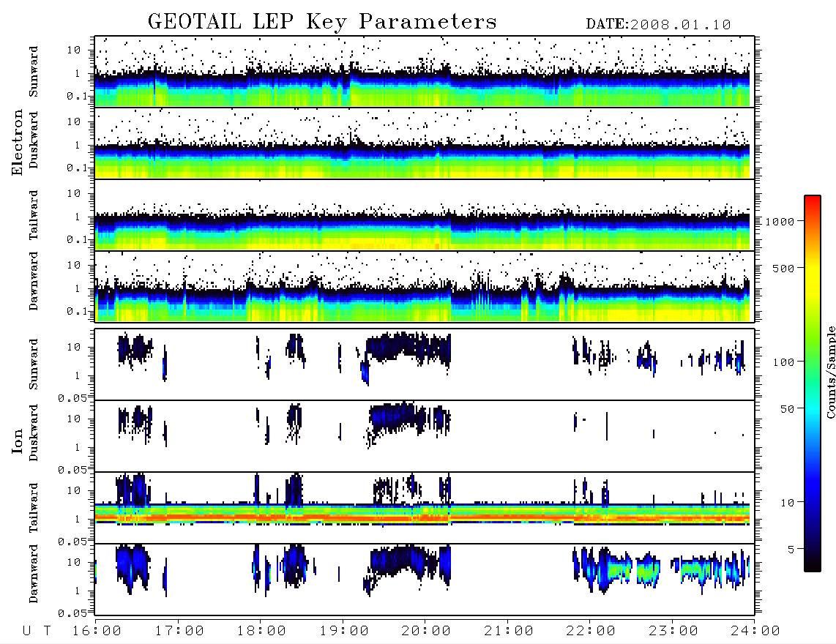Click the "1000" color scale value

tap(780, 222)
